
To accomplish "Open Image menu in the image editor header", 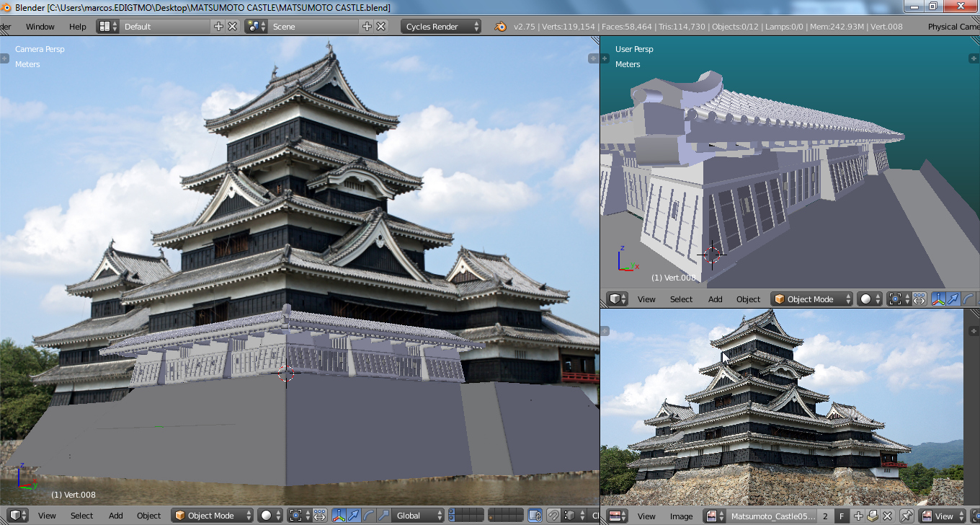I will tap(681, 516).
